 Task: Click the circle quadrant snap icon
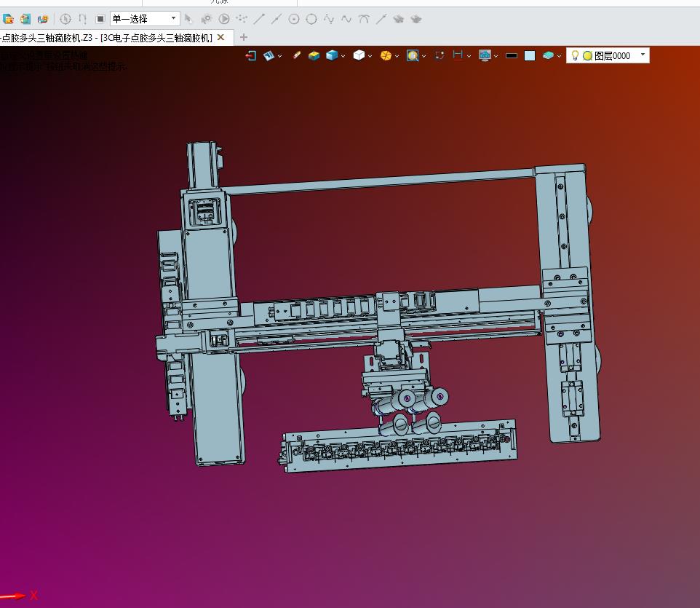coord(311,19)
